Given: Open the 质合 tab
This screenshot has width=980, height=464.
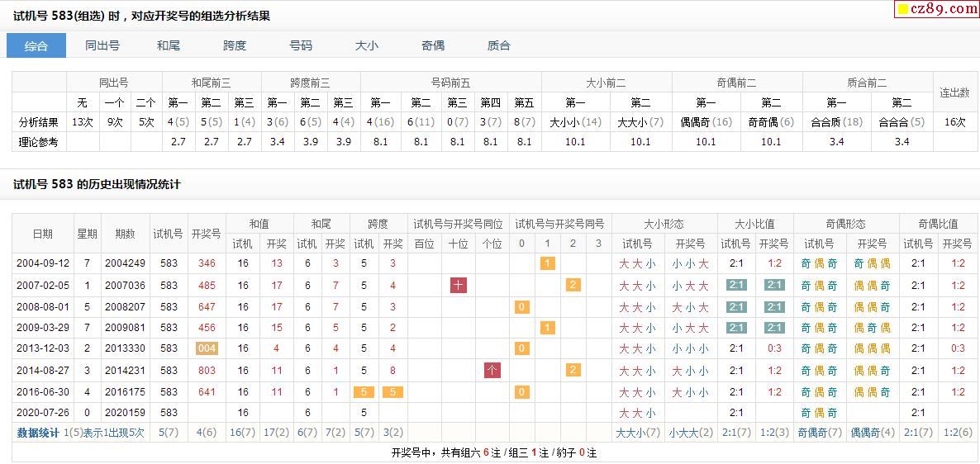Looking at the screenshot, I should (x=499, y=45).
